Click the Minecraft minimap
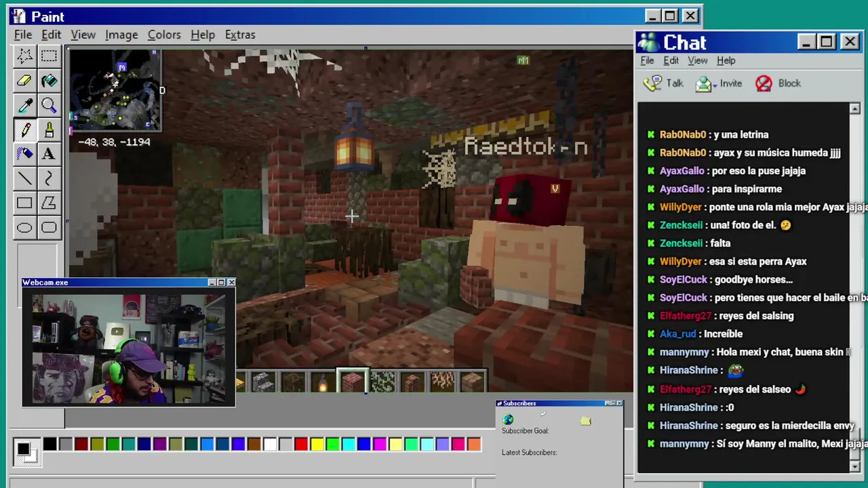Viewport: 868px width, 488px height. pos(115,89)
